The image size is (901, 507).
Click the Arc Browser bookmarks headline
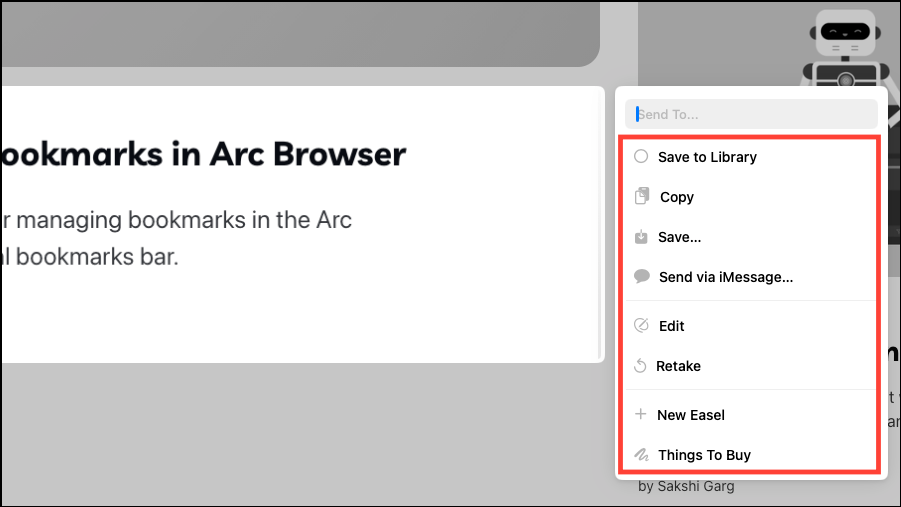click(203, 154)
